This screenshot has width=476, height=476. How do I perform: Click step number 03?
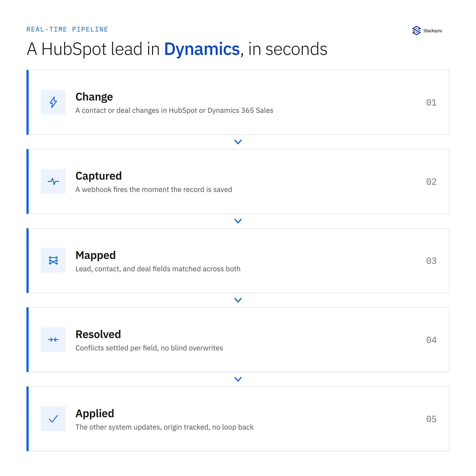tap(431, 261)
